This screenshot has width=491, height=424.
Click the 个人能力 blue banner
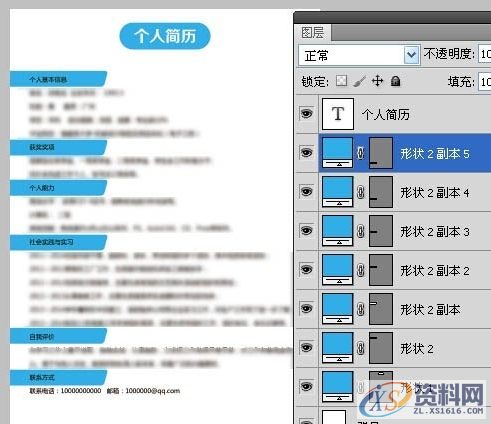point(58,188)
